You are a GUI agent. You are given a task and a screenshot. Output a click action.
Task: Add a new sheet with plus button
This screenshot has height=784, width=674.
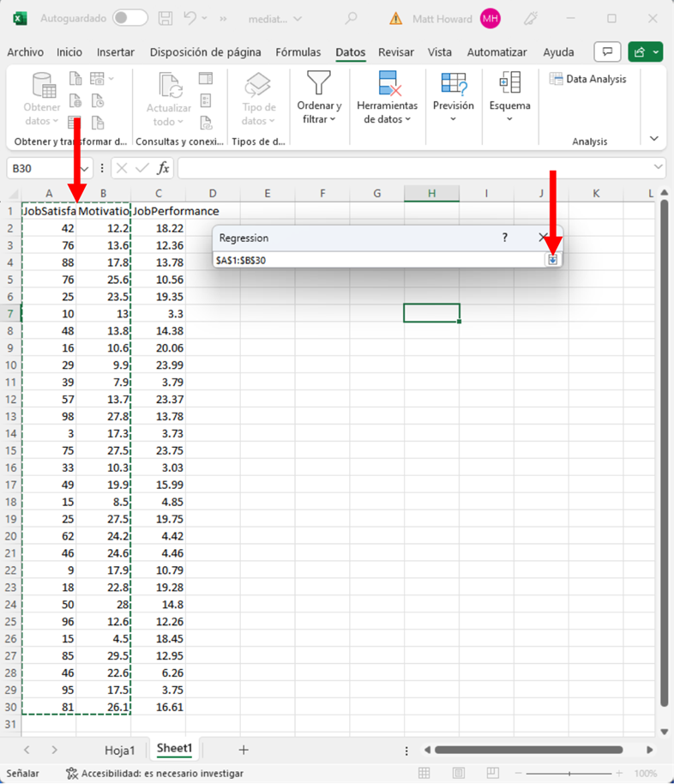(x=244, y=750)
